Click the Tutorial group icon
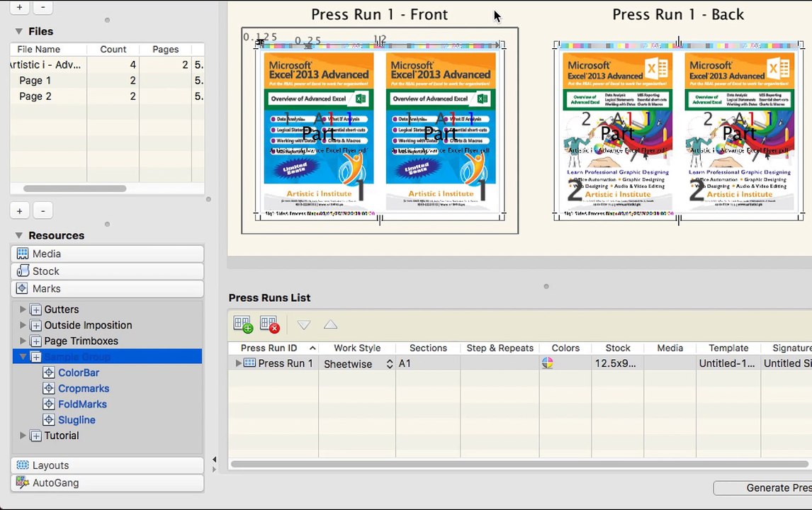Image resolution: width=812 pixels, height=510 pixels. tap(35, 436)
